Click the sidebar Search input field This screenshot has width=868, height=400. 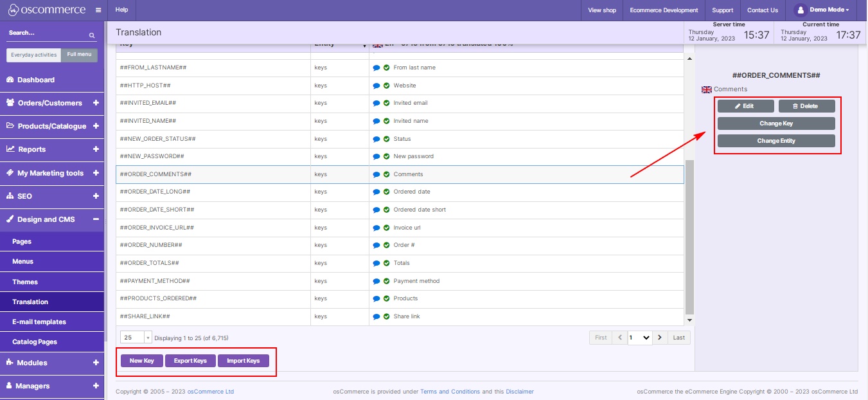pyautogui.click(x=45, y=33)
